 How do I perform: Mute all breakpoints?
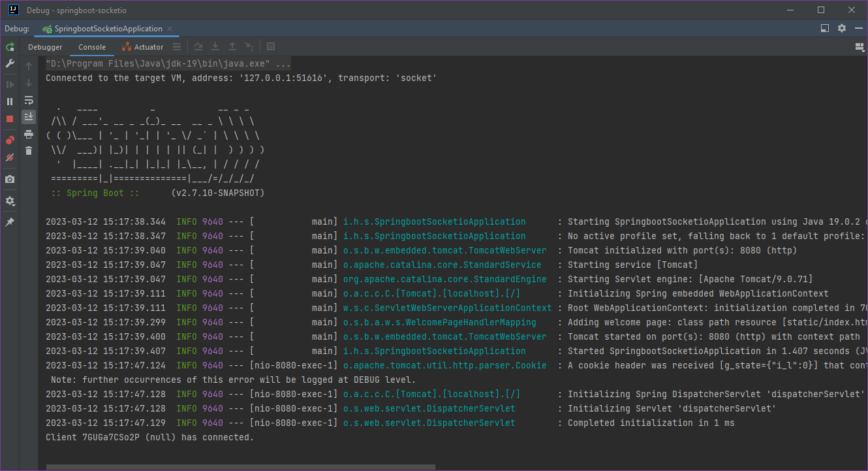[x=10, y=157]
